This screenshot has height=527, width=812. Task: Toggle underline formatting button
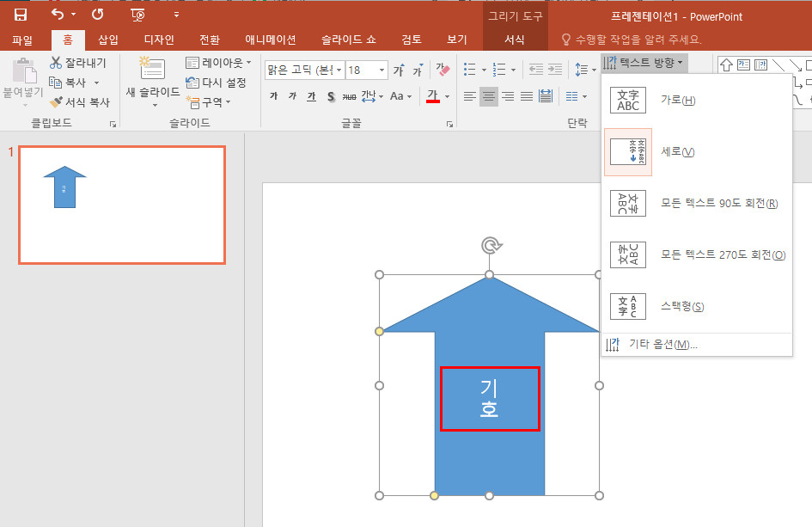click(311, 96)
